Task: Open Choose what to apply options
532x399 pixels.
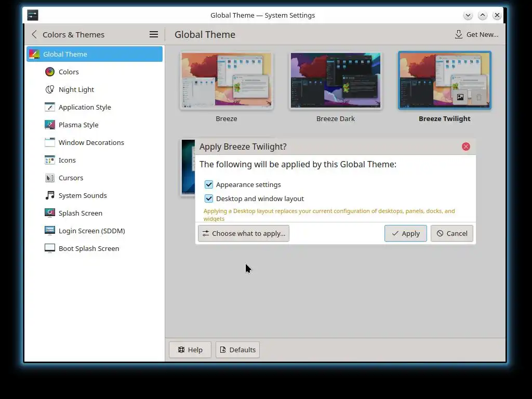Action: point(244,233)
